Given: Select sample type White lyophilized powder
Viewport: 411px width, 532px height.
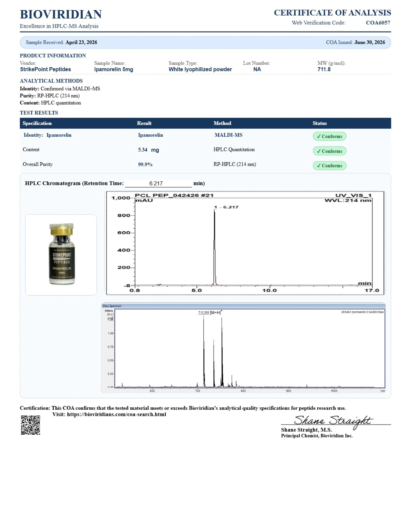Looking at the screenshot, I should pyautogui.click(x=200, y=69).
